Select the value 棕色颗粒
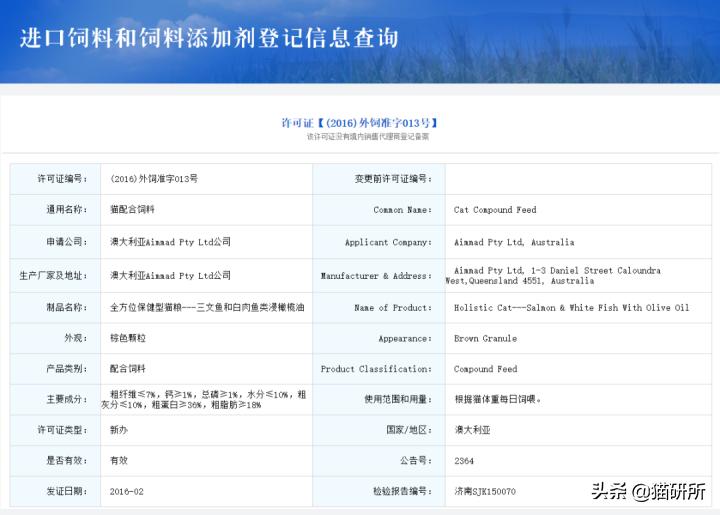Viewport: 720px width, 515px height. click(128, 338)
